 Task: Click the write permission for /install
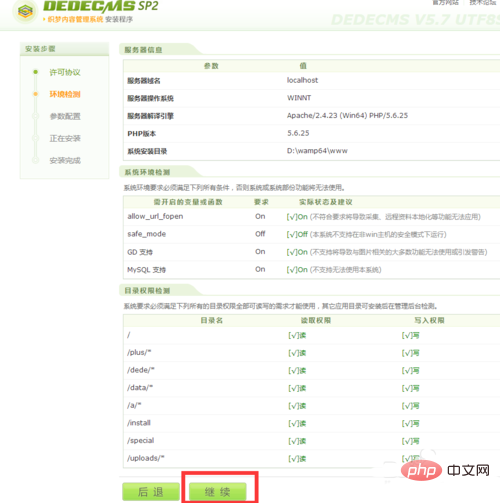(x=410, y=424)
